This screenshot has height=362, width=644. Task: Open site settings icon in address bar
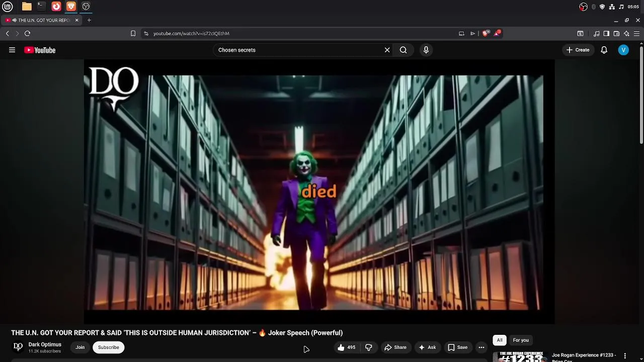[x=146, y=33]
